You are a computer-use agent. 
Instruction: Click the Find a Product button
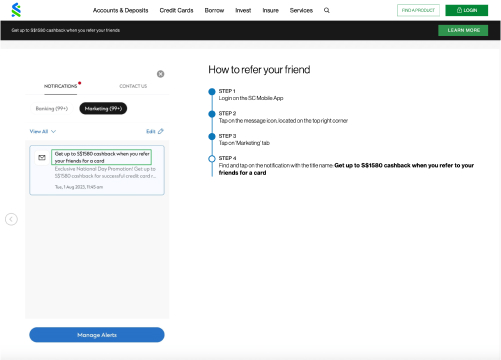point(418,10)
